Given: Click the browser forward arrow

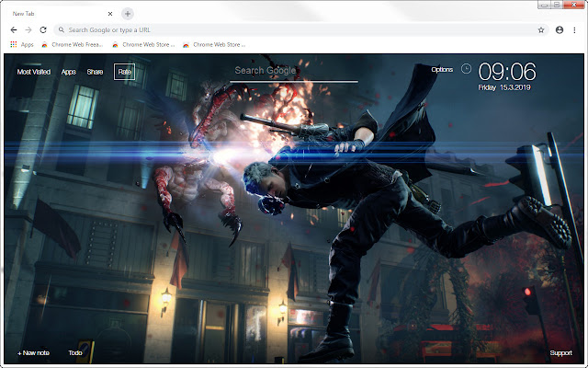Looking at the screenshot, I should (28, 29).
